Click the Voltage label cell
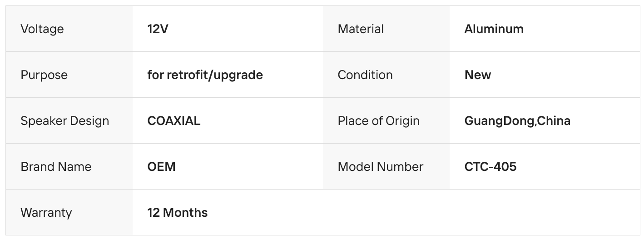This screenshot has height=240, width=644. tap(42, 29)
